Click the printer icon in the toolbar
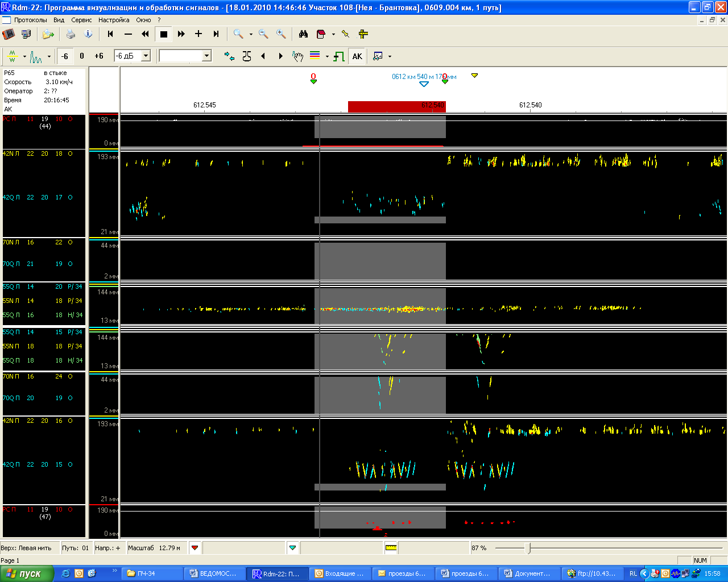The height and width of the screenshot is (582, 728). click(x=71, y=34)
